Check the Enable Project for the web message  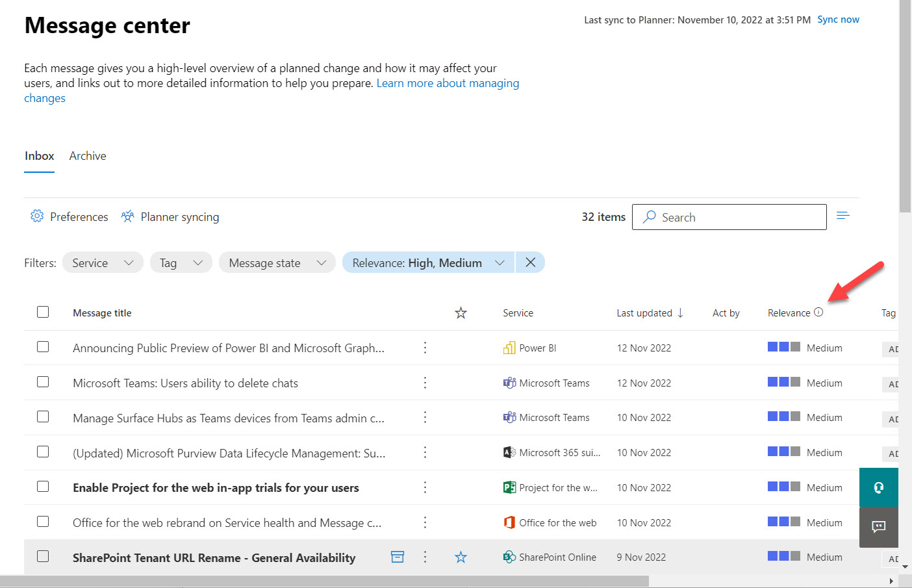(43, 487)
